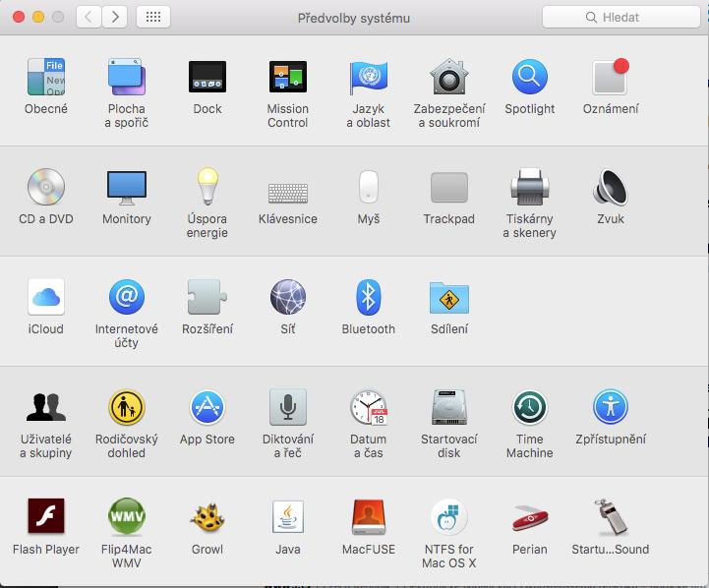Close the Předvolby systému window
Screen dimensions: 709x588
pos(19,17)
